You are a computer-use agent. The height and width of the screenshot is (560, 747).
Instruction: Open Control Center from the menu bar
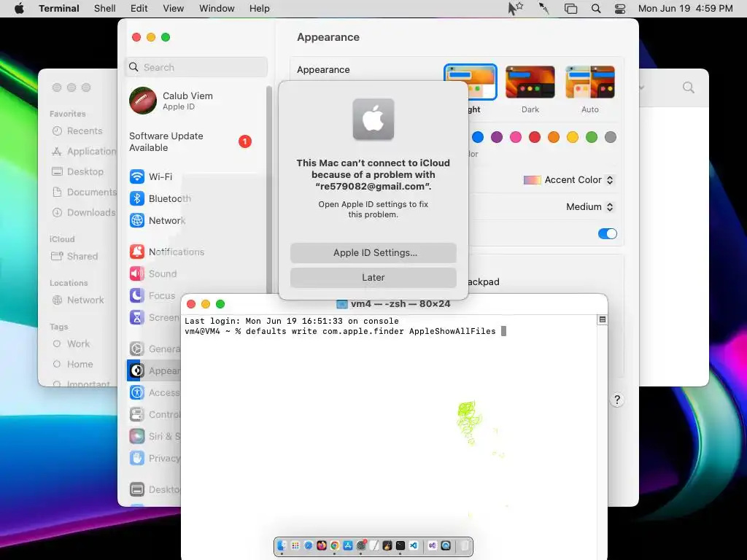[x=620, y=9]
